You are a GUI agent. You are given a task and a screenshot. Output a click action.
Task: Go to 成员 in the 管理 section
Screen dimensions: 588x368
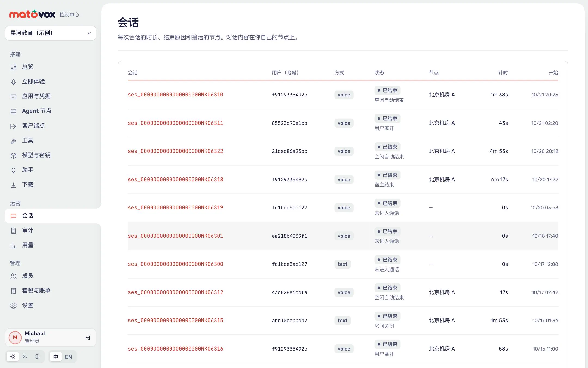tap(53, 276)
